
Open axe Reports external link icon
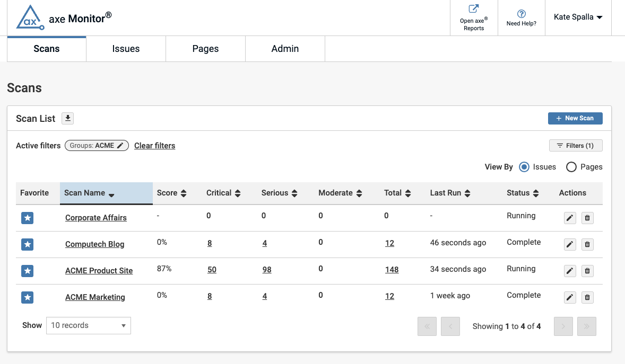tap(473, 9)
